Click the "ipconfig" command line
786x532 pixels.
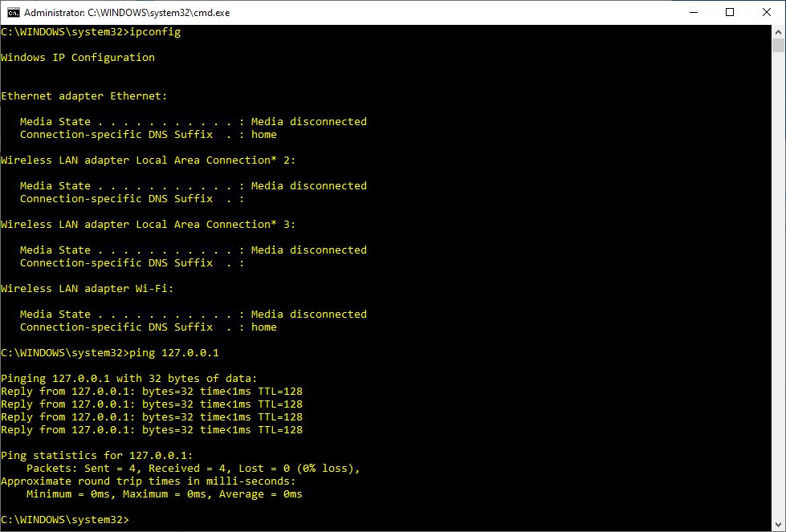tap(91, 32)
